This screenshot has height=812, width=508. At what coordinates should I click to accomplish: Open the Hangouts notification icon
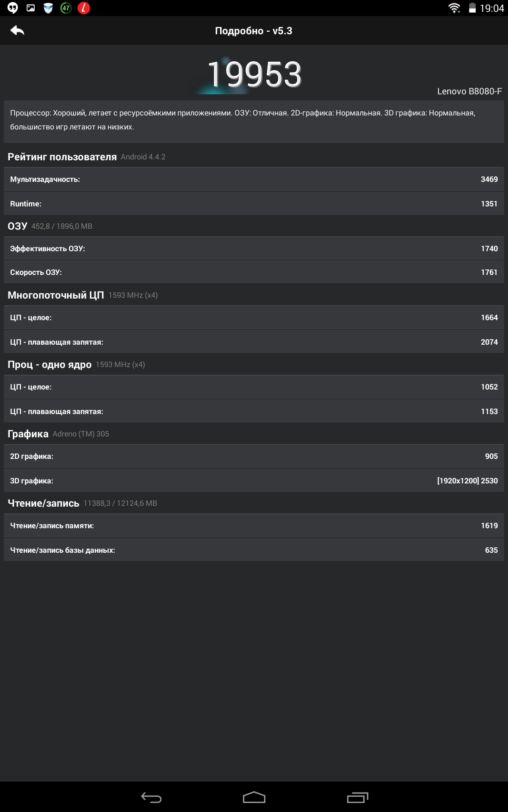[13, 8]
